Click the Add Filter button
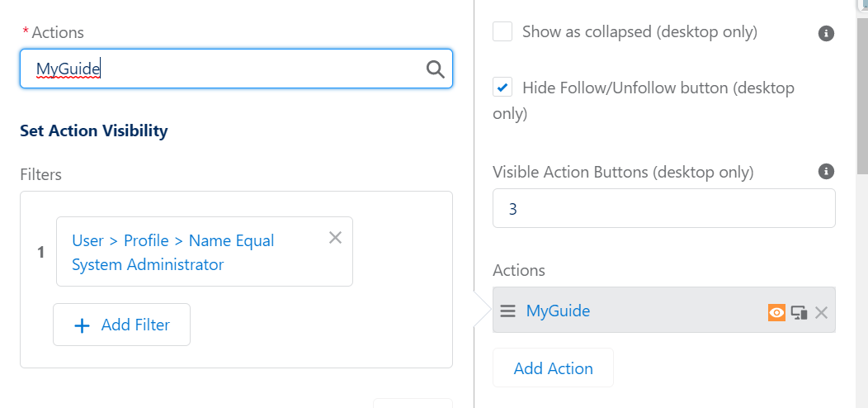This screenshot has width=868, height=408. click(x=122, y=325)
